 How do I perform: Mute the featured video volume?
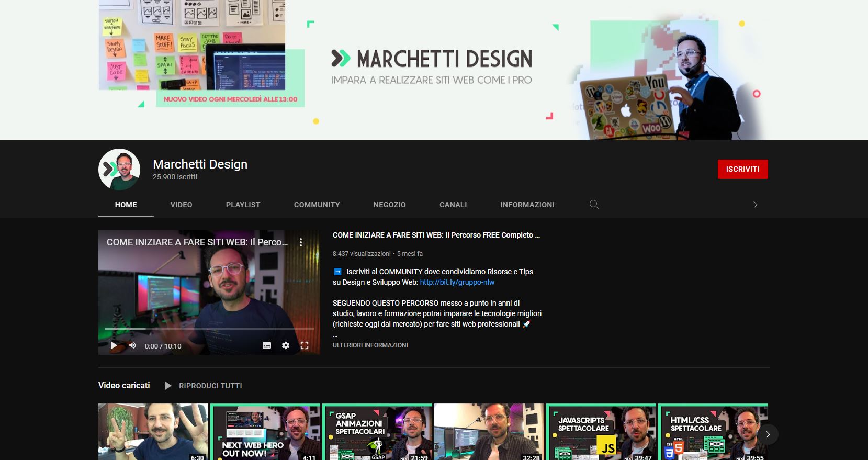(x=132, y=345)
